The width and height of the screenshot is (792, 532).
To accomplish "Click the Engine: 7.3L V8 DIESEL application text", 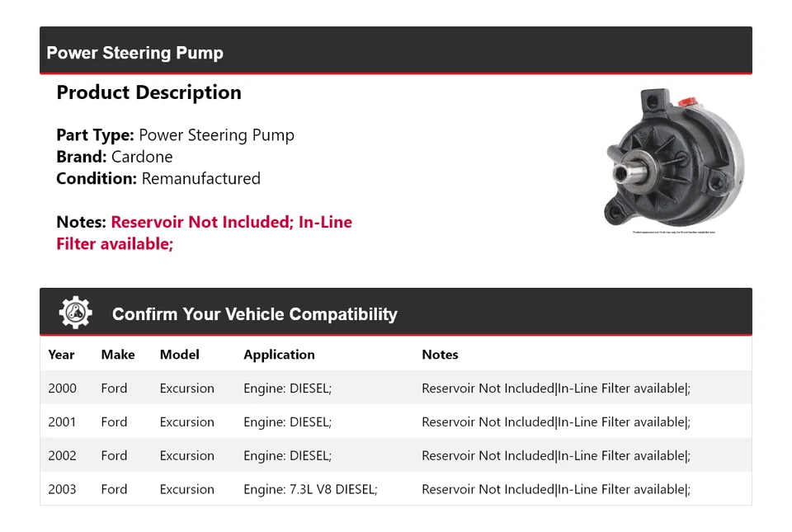I will click(x=310, y=489).
